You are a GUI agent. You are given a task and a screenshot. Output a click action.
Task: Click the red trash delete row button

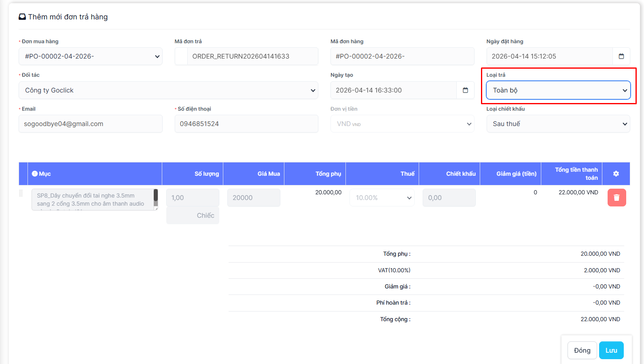coord(616,198)
